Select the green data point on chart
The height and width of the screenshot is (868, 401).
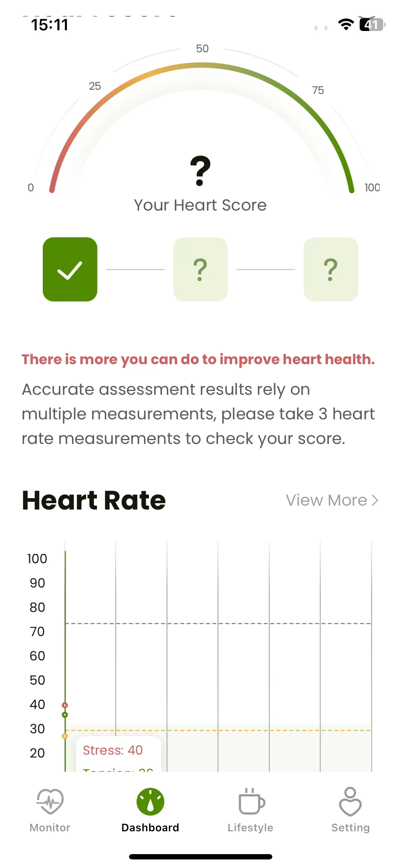(x=65, y=715)
